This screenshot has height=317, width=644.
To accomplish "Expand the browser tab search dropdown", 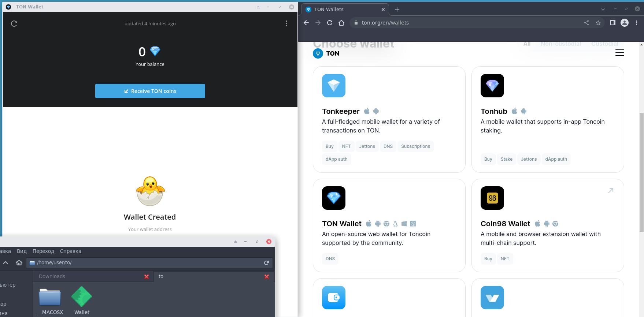I will [603, 10].
